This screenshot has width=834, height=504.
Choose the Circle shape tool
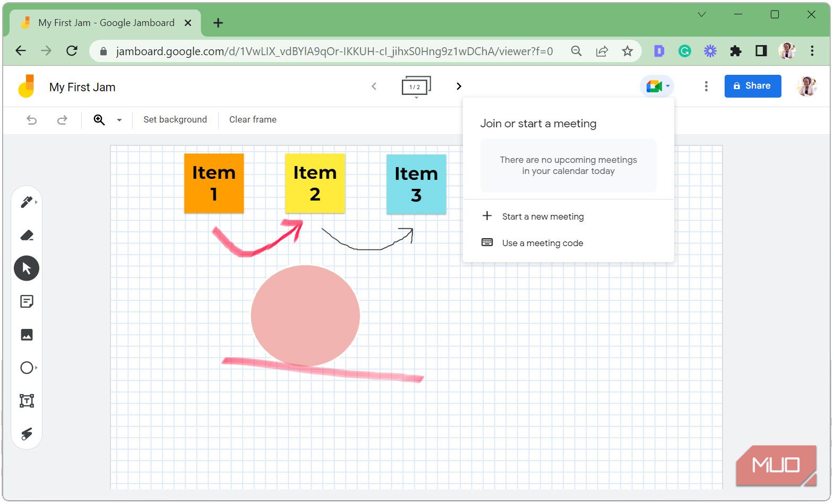pyautogui.click(x=27, y=368)
